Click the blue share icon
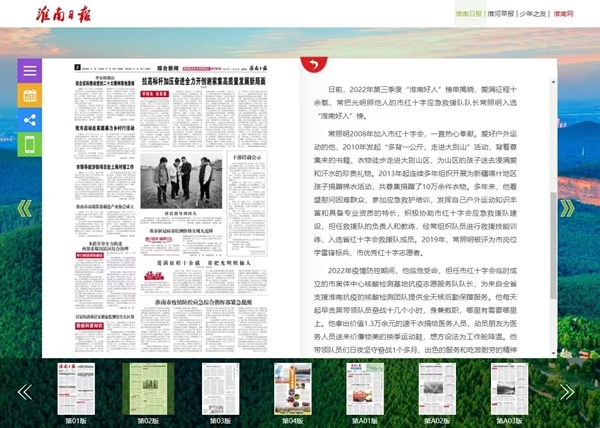The width and height of the screenshot is (600, 428). click(x=30, y=120)
